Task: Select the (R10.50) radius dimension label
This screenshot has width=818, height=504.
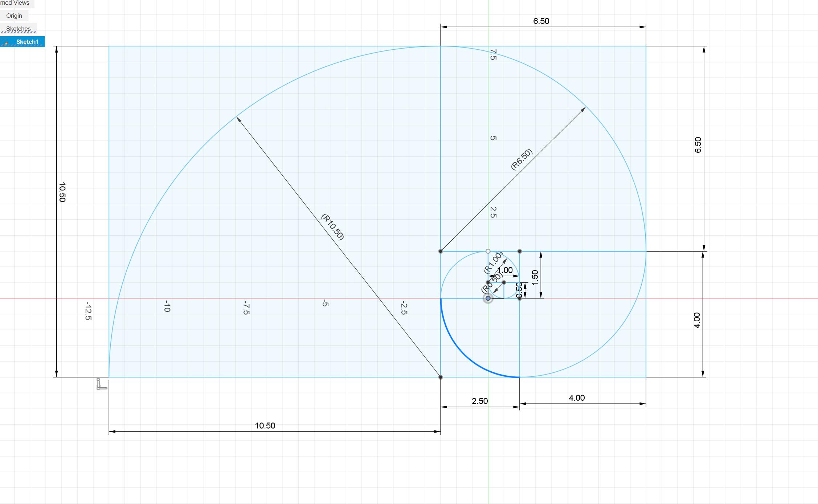Action: [332, 227]
